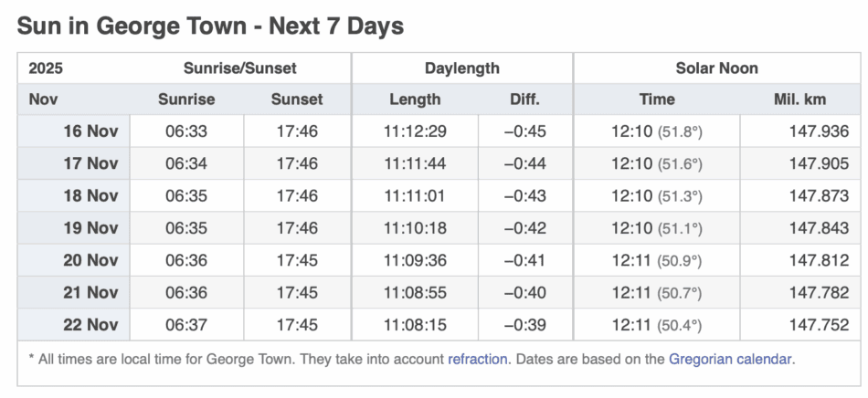Open the "Gregorian calendar" link
Screen dimensions: 868x398
pyautogui.click(x=730, y=359)
